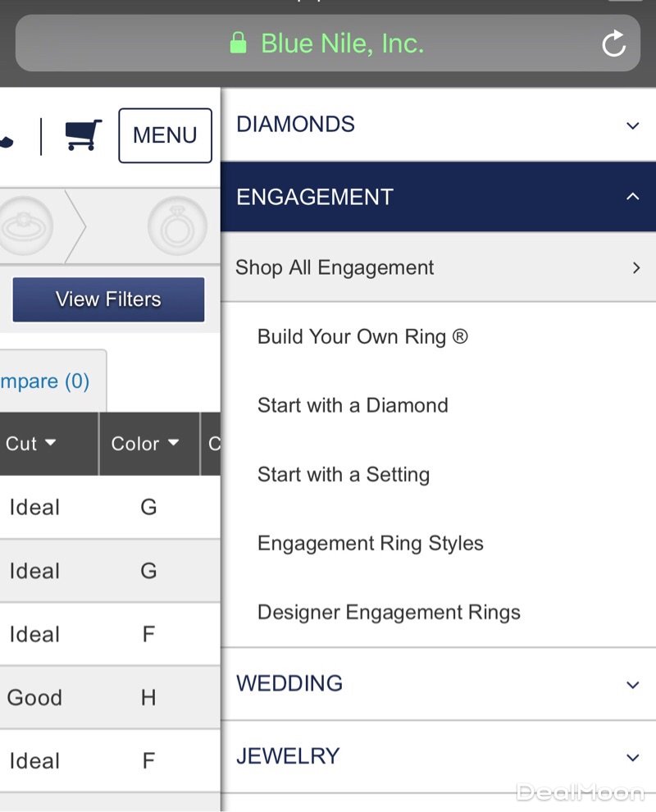Select the ring setting step icon
The height and width of the screenshot is (812, 656).
[x=25, y=226]
